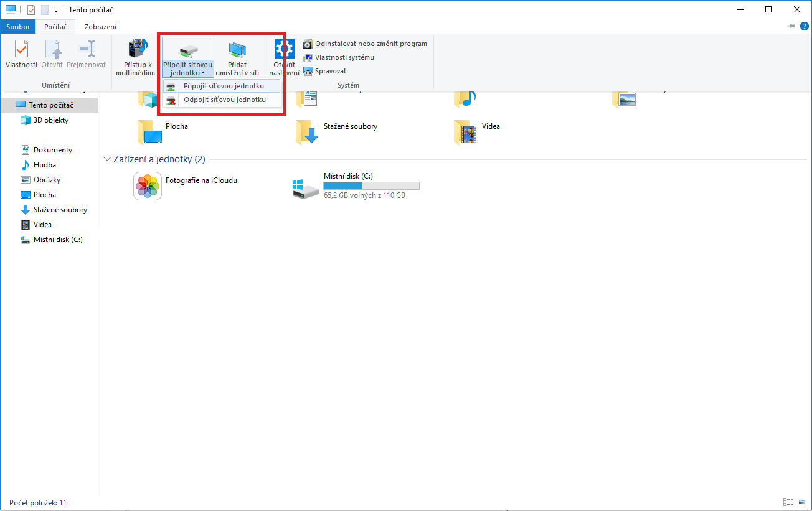Collapse the Zařízení a jednotky section chevron
Image resolution: width=812 pixels, height=511 pixels.
click(107, 159)
